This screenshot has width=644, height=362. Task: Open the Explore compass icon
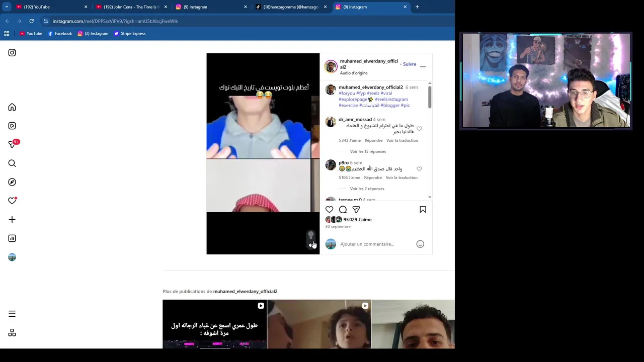12,182
